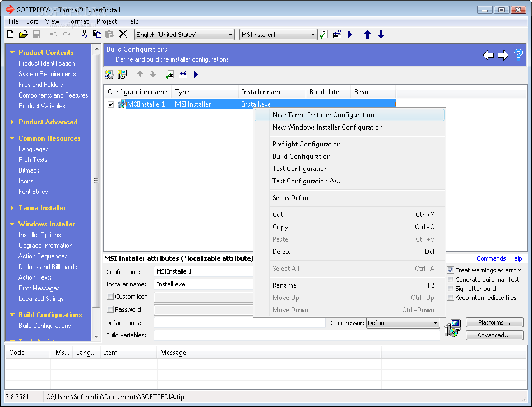Start a build with the blue play toolbar icon

click(350, 34)
